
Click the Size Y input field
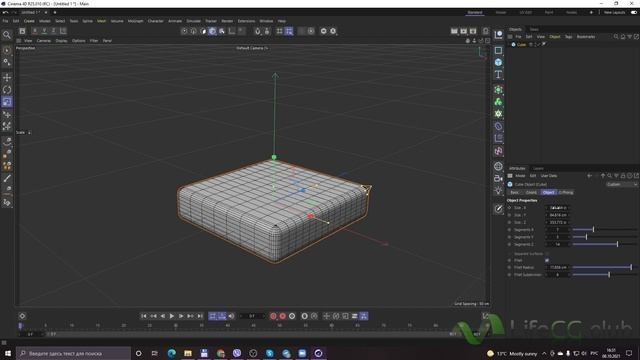pyautogui.click(x=558, y=215)
